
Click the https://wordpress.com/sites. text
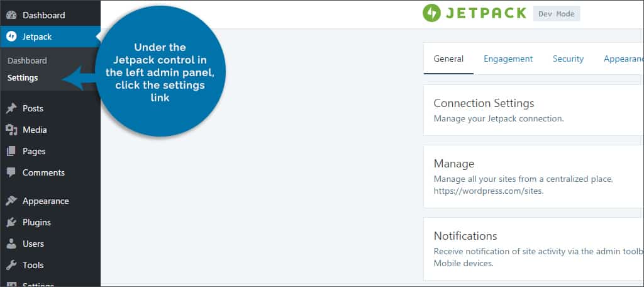(x=489, y=191)
